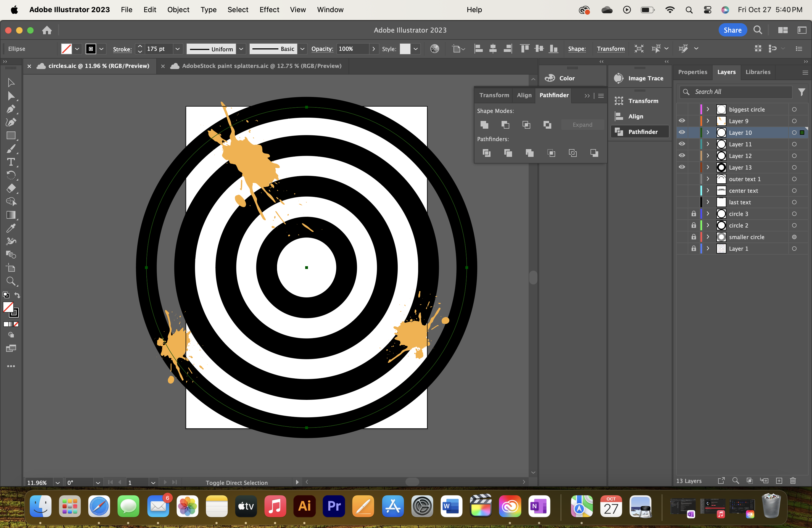Image resolution: width=812 pixels, height=528 pixels.
Task: Click the Share button
Action: click(732, 30)
